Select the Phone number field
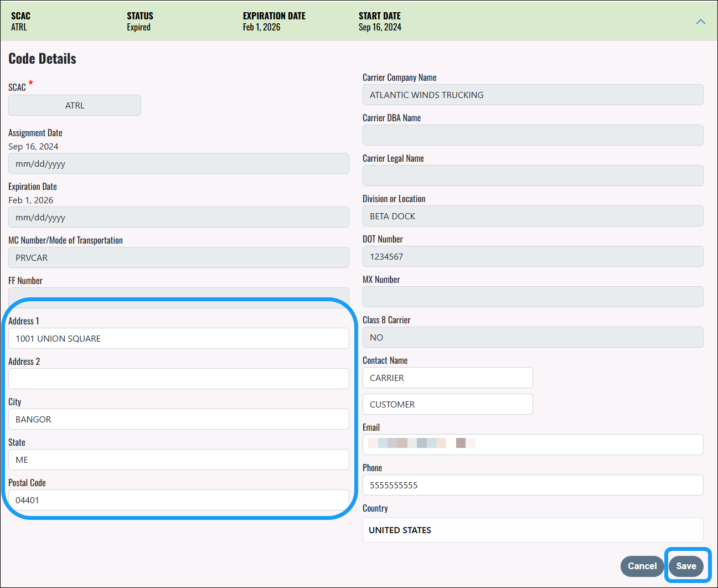The height and width of the screenshot is (588, 718). click(x=533, y=485)
